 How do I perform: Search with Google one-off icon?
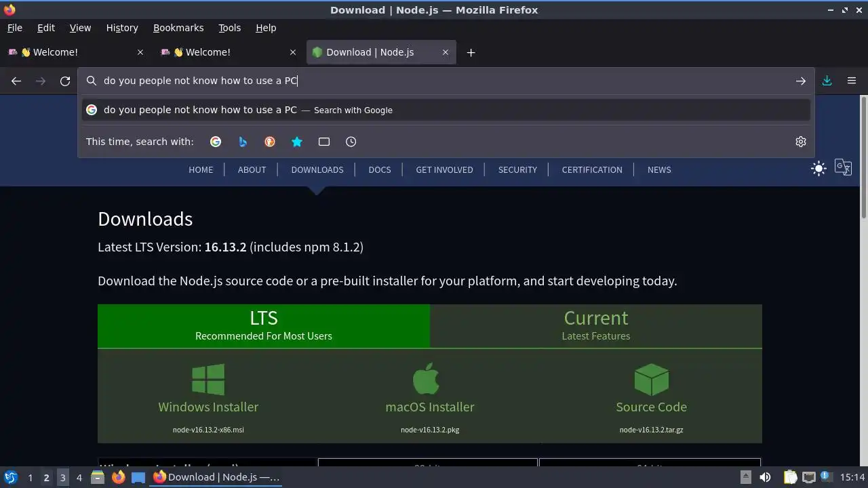pyautogui.click(x=216, y=142)
